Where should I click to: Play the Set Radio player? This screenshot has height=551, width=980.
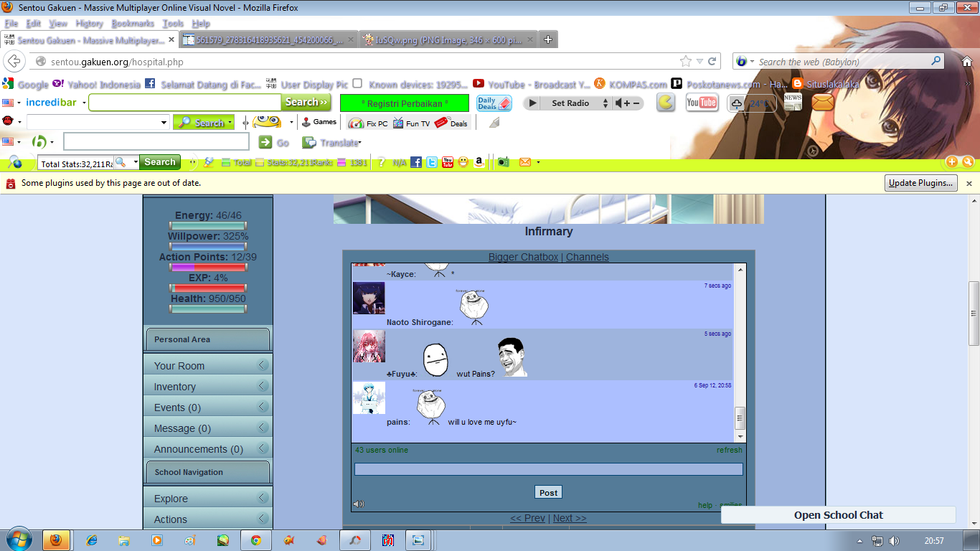click(x=532, y=103)
